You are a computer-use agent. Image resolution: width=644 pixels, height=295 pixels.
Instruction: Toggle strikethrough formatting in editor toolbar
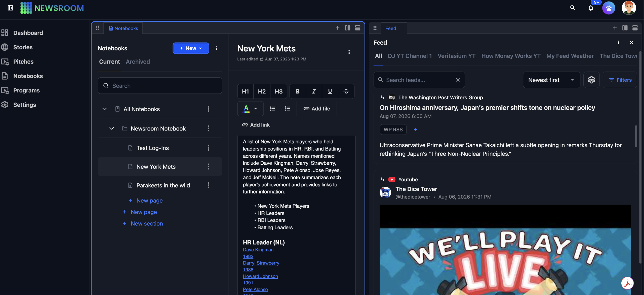tap(346, 91)
